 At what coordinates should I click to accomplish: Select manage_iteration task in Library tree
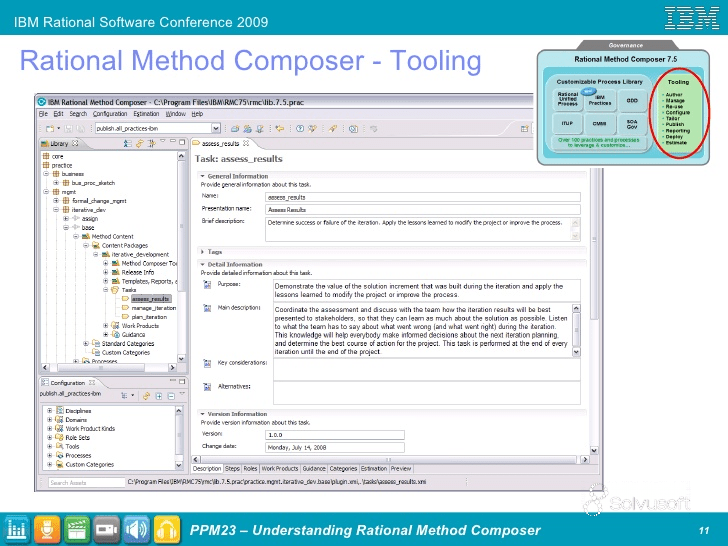click(154, 308)
